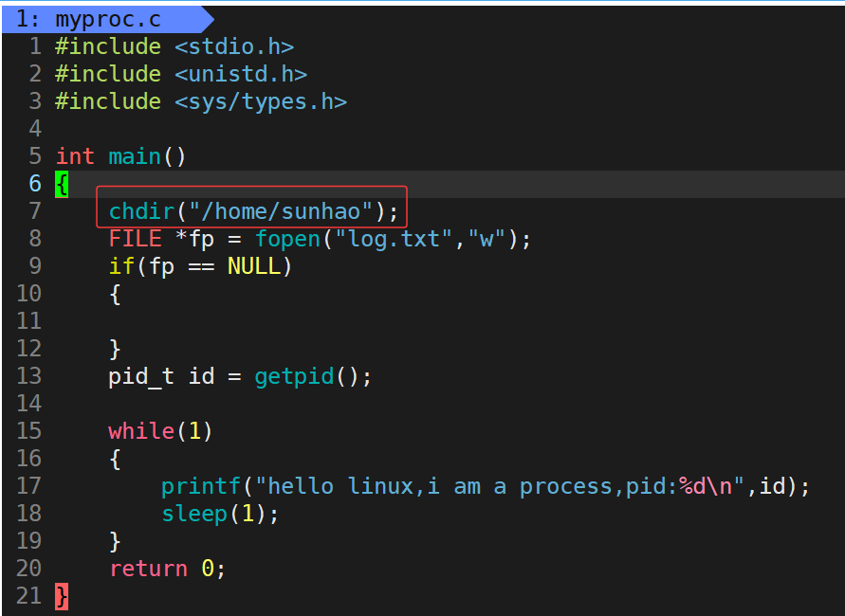Click line number 4 in the gutter
This screenshot has width=845, height=616.
[35, 129]
